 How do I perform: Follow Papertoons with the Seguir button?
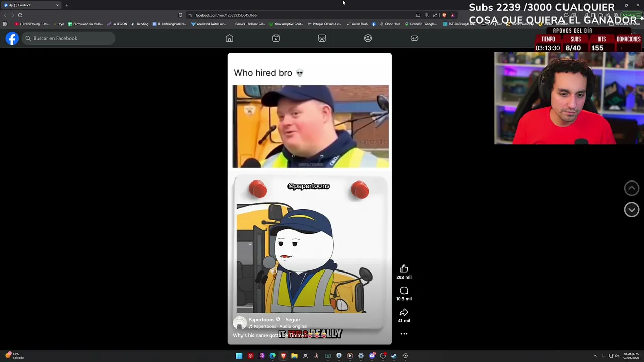tap(293, 320)
